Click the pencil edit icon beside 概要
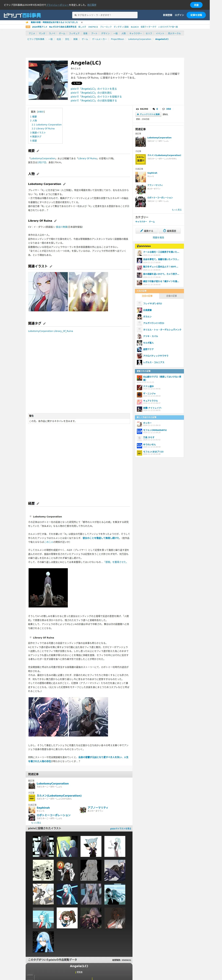The height and width of the screenshot is (980, 222). click(38, 151)
